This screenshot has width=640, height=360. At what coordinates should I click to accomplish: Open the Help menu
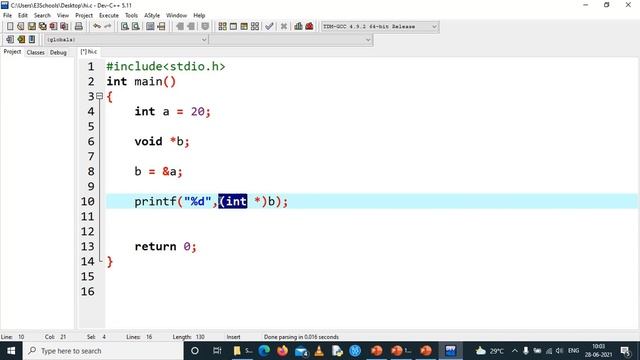199,16
